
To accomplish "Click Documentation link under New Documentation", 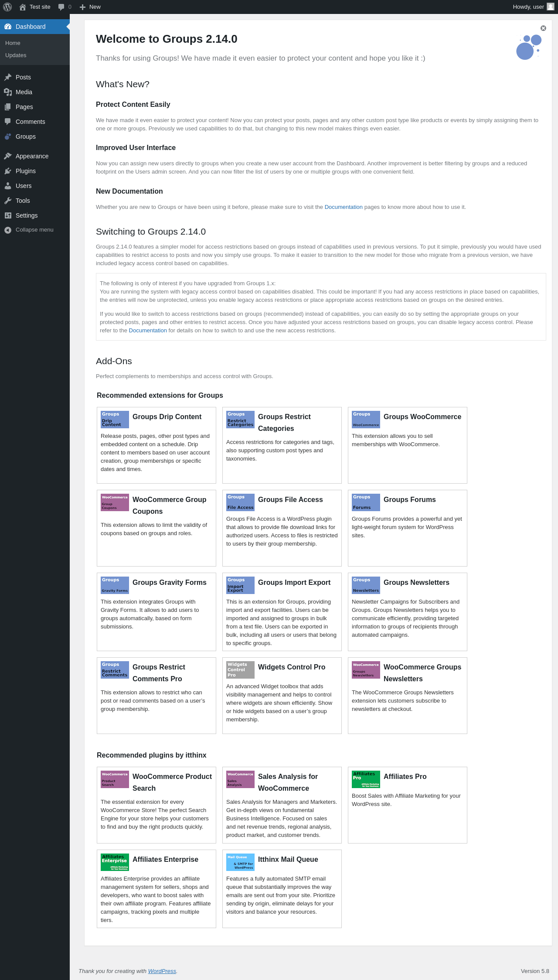I will coord(344,207).
